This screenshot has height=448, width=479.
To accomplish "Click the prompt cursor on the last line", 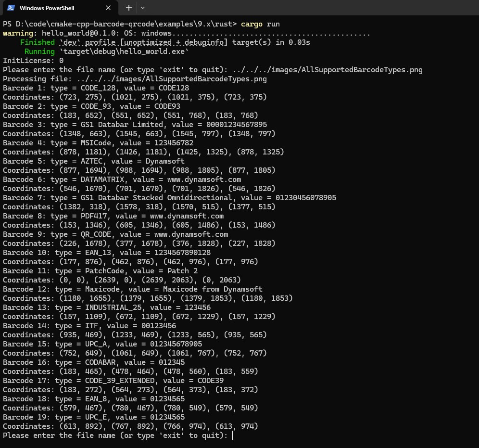I will pyautogui.click(x=232, y=435).
